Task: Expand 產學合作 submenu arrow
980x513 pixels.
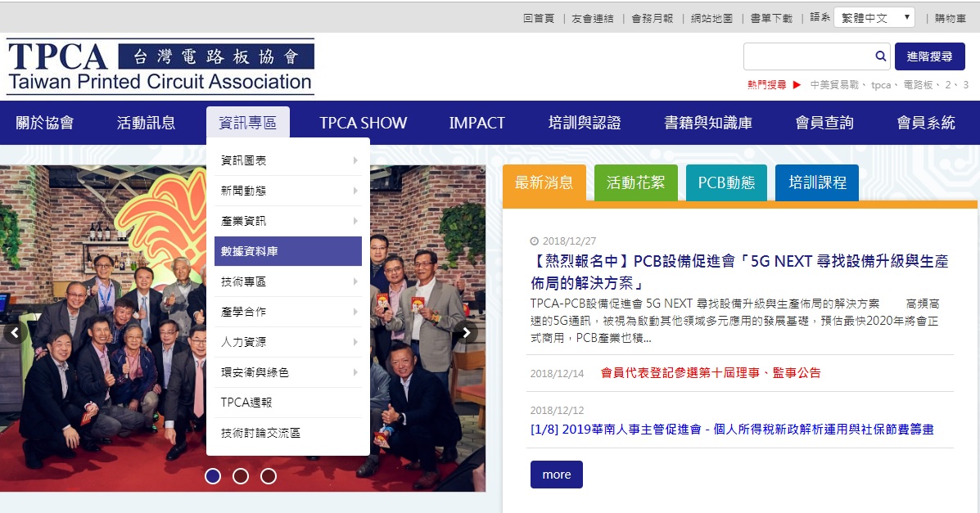Action: coord(355,312)
